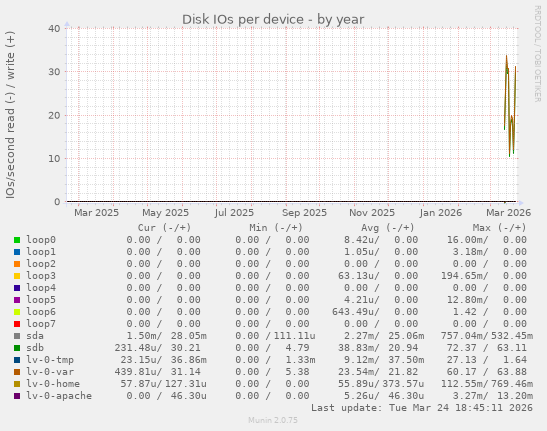Viewport: 547px width, 431px height.
Task: Click the 'Nov 2025' x-axis label
Action: click(372, 213)
